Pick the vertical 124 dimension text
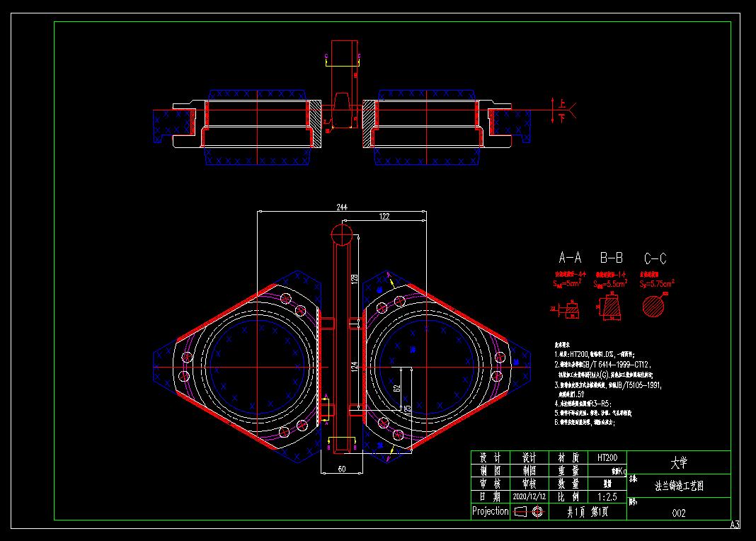 355,366
